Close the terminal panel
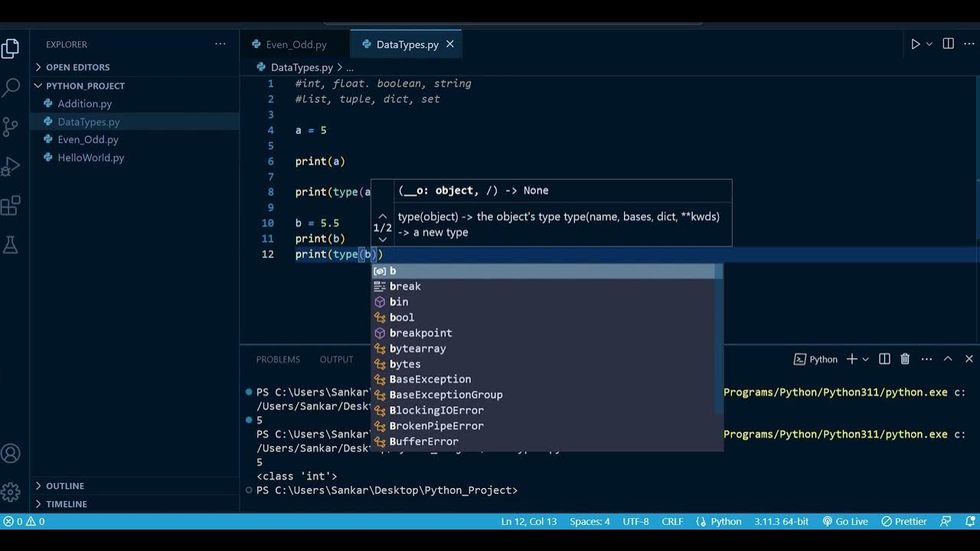980x551 pixels. pos(969,359)
